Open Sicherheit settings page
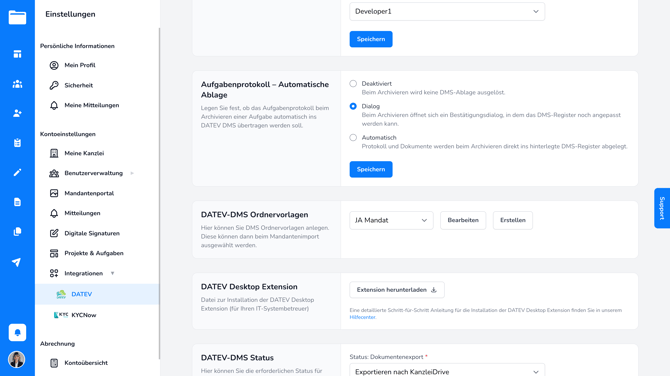Viewport: 670px width, 376px height. pyautogui.click(x=79, y=85)
